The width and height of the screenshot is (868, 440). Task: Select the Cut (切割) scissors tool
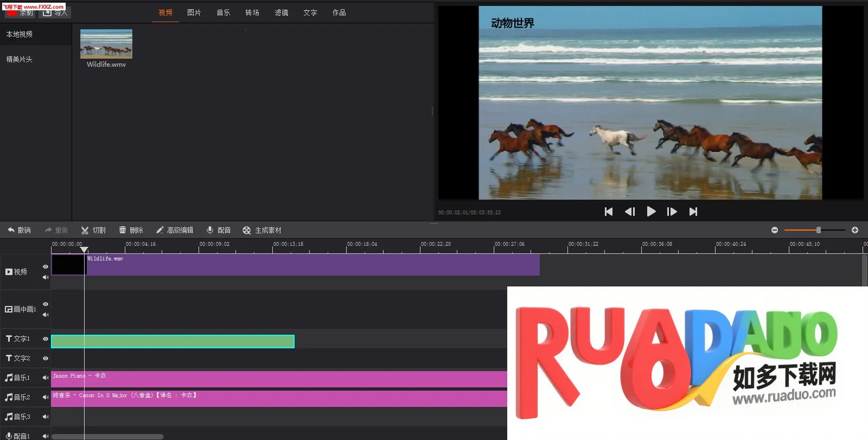click(93, 230)
